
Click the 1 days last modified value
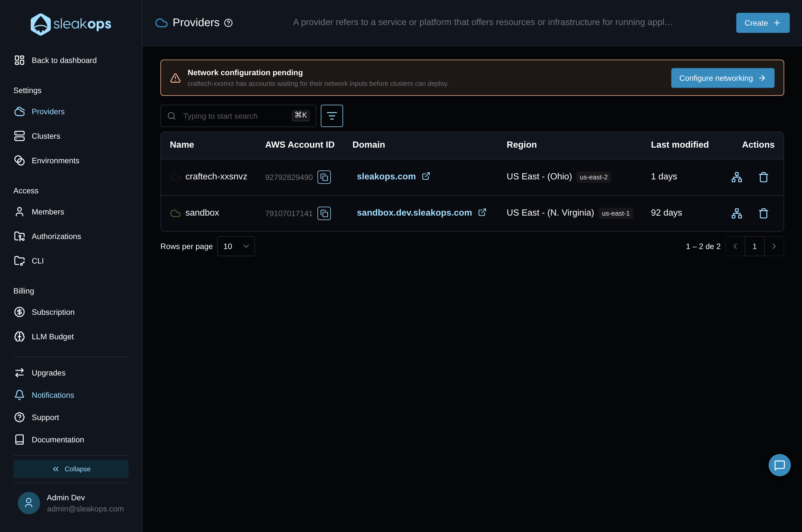point(664,176)
